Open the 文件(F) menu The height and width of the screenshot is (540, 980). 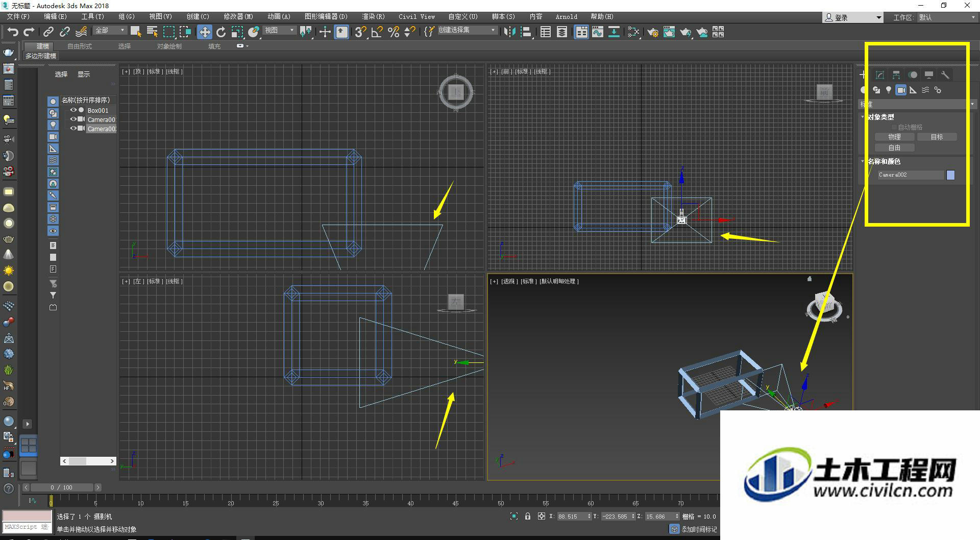coord(18,17)
